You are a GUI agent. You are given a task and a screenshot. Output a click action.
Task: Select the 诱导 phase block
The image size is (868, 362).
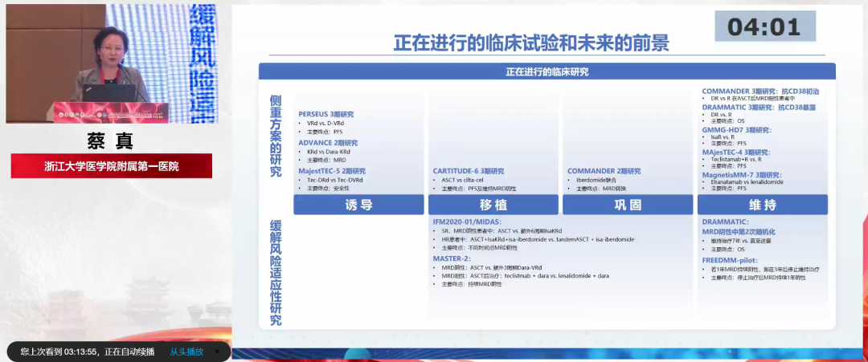358,205
